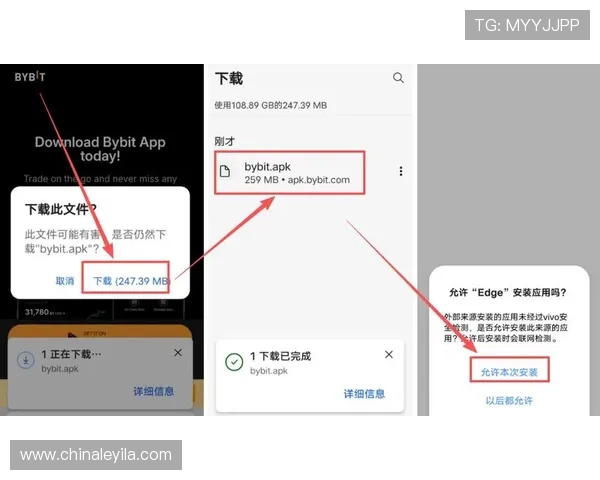Open 详细信息 link under 下载已完成
This screenshot has height=480, width=600.
pyautogui.click(x=364, y=393)
